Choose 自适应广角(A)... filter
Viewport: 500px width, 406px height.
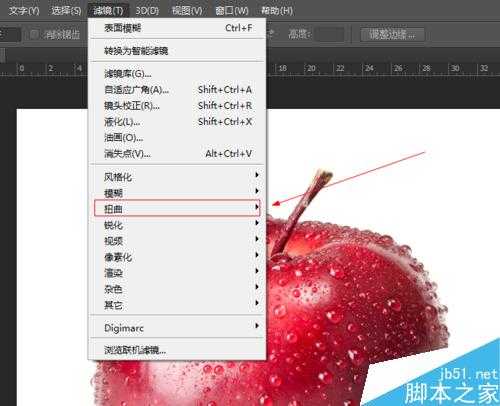point(177,89)
